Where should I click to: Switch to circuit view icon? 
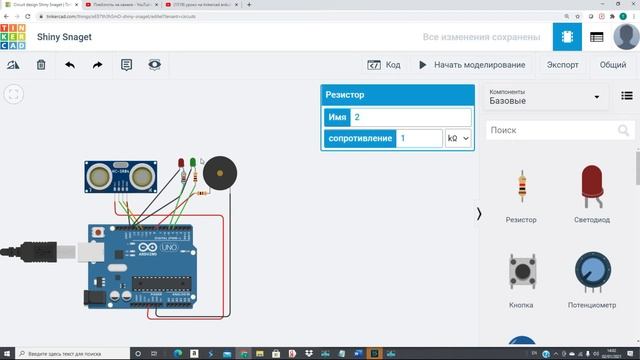click(x=567, y=37)
